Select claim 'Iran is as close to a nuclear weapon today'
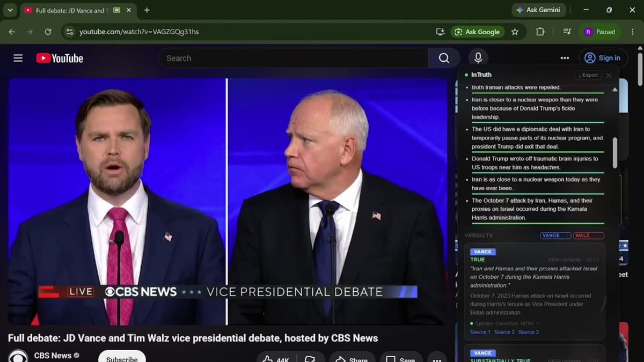The image size is (644, 362). tap(537, 184)
